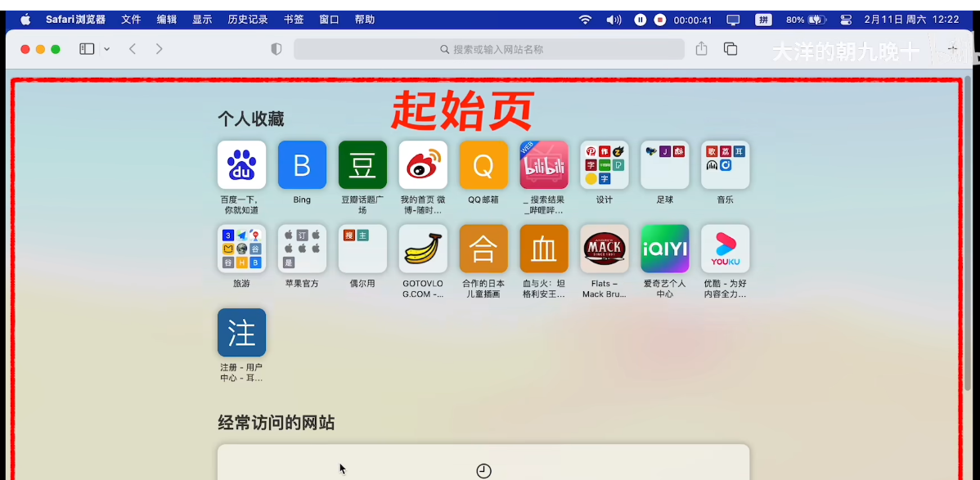
Task: Open the 窗口 menu
Action: point(330,20)
